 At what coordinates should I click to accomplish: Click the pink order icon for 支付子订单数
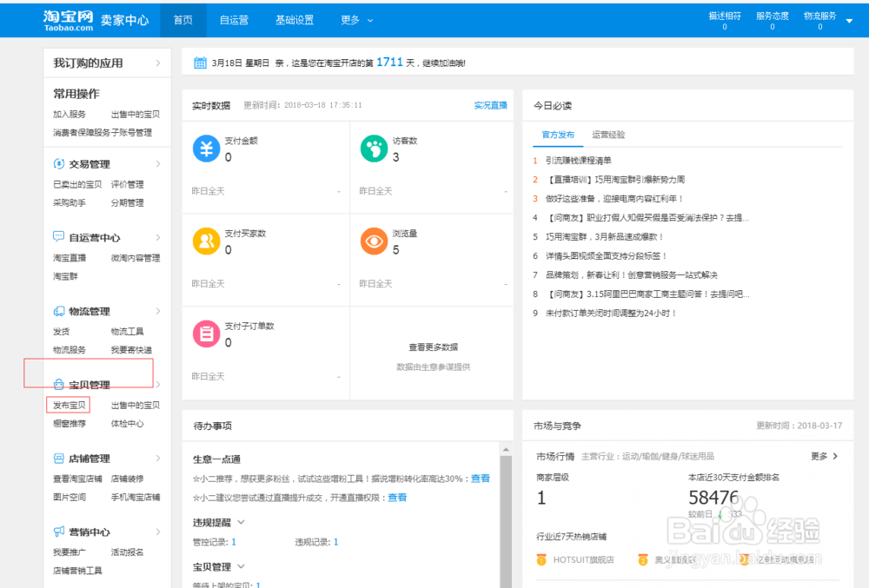pos(206,334)
